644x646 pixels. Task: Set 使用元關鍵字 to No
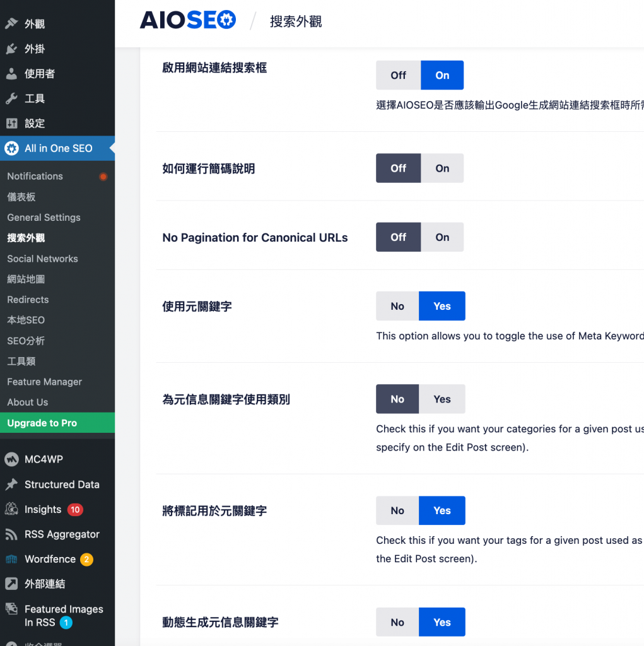[397, 306]
